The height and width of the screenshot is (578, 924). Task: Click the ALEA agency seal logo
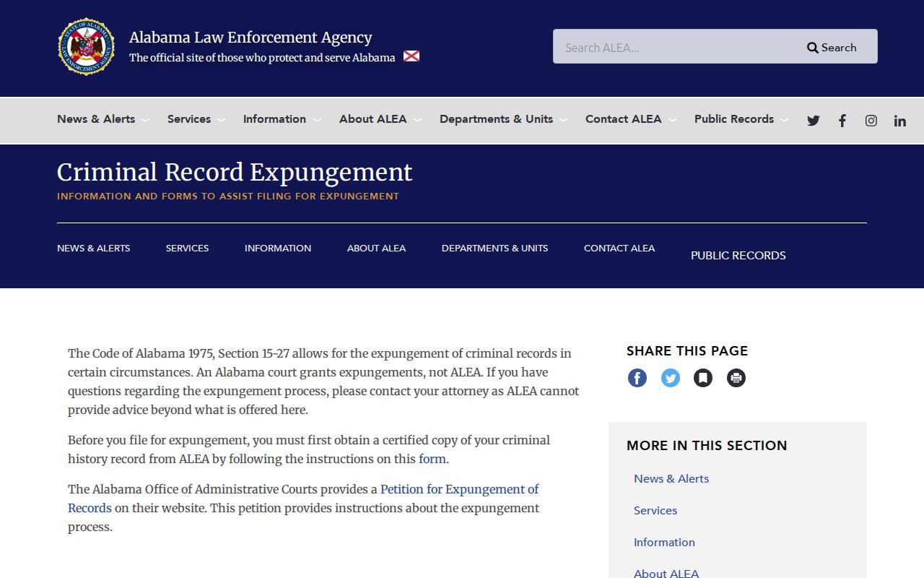coord(87,47)
